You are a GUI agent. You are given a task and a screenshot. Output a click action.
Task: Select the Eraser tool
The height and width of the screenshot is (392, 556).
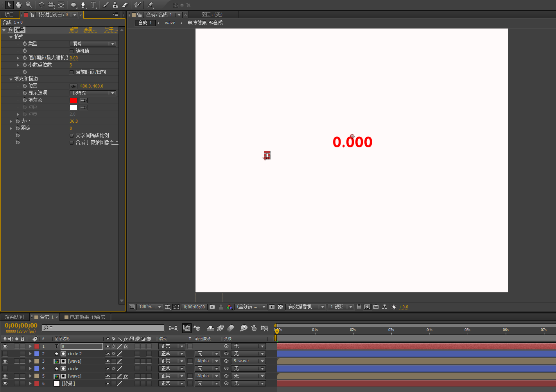125,5
